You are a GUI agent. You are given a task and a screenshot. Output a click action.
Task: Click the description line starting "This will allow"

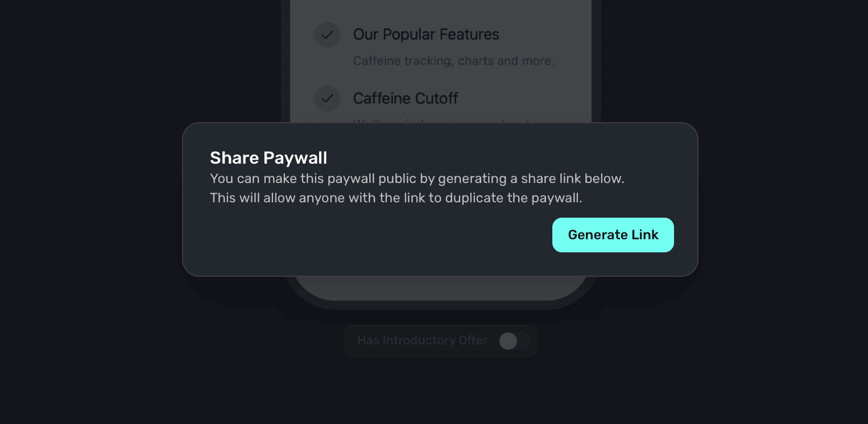point(396,198)
